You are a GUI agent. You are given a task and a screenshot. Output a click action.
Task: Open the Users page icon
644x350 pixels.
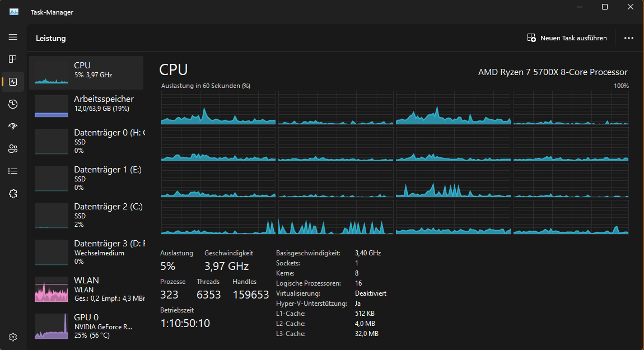coord(13,149)
